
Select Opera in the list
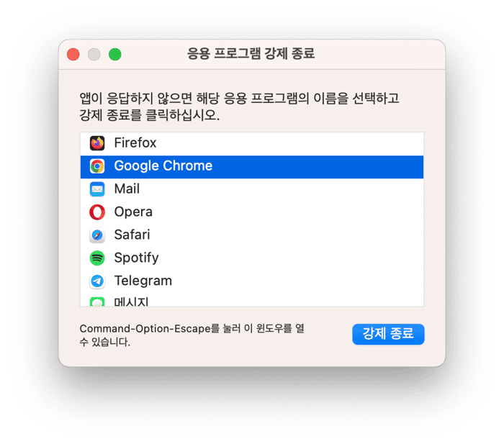(252, 212)
